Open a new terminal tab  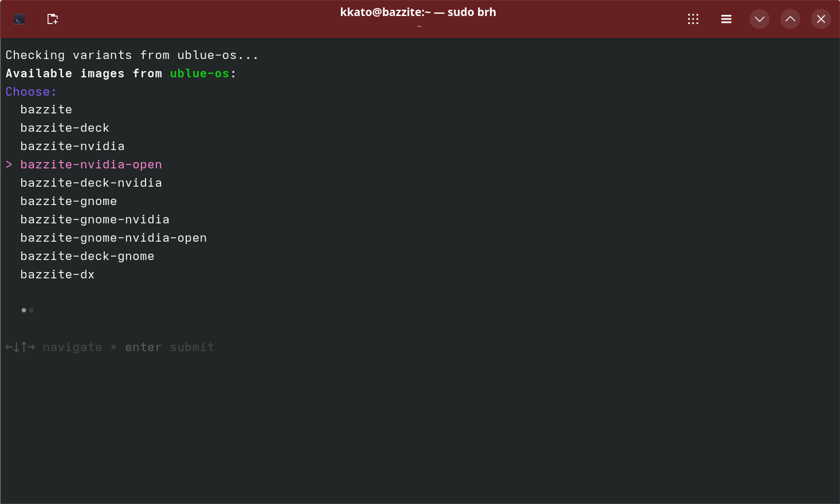coord(52,19)
